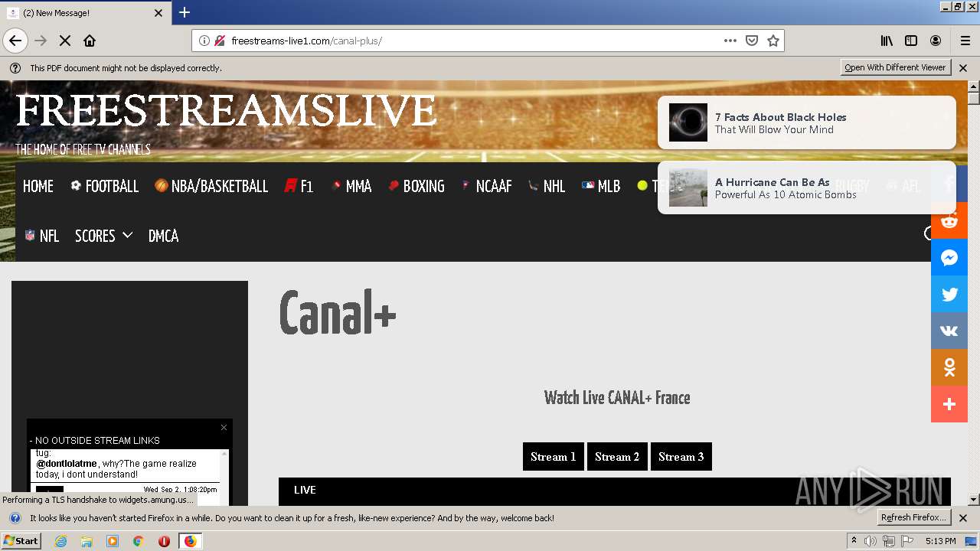Image resolution: width=980 pixels, height=551 pixels.
Task: Open Firefox hamburger menu
Action: (x=965, y=41)
